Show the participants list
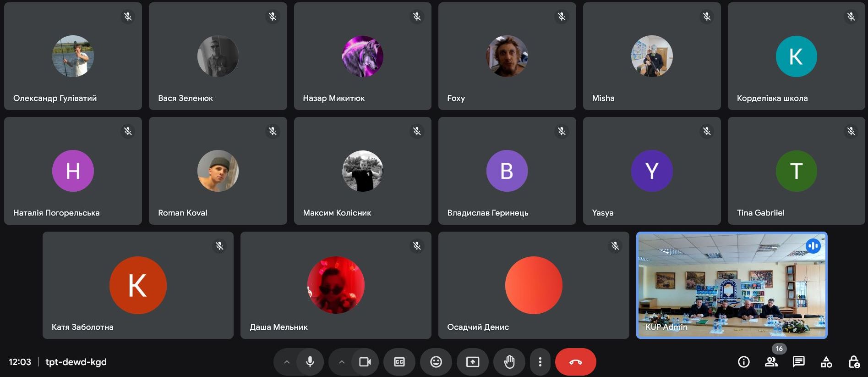 771,362
